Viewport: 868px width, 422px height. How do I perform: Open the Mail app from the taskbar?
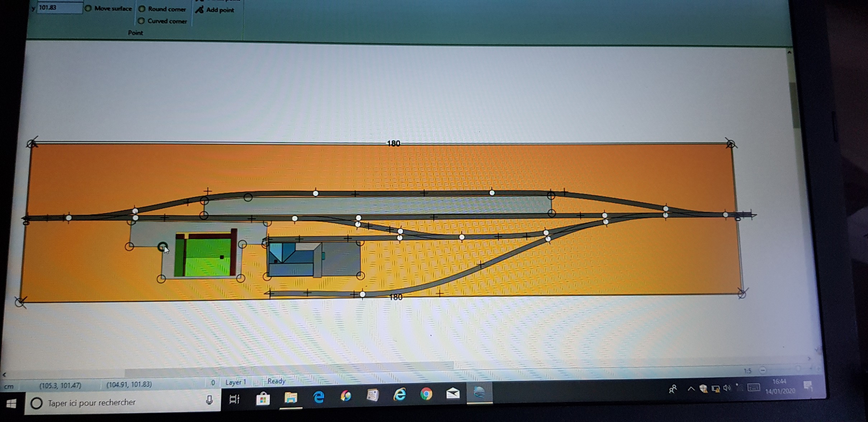[453, 393]
